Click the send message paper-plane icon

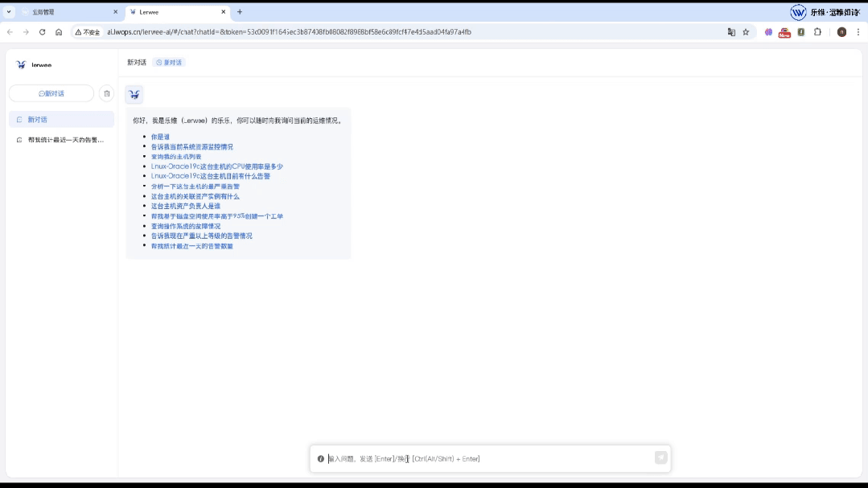coord(661,457)
